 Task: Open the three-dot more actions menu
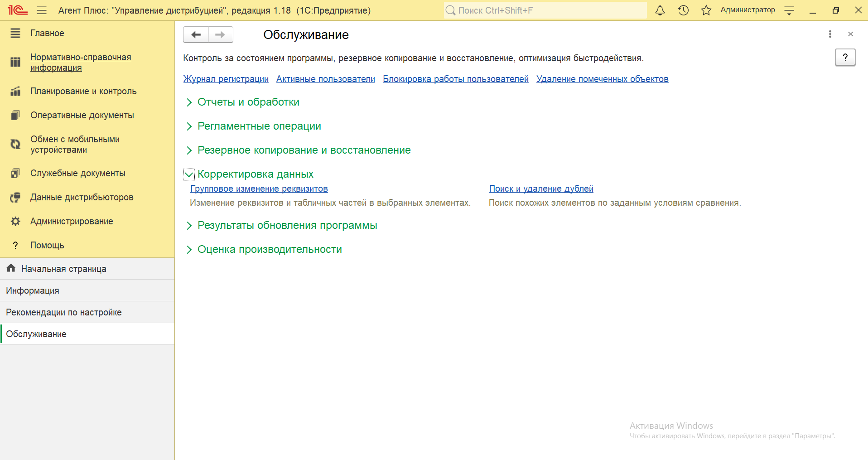click(x=830, y=34)
